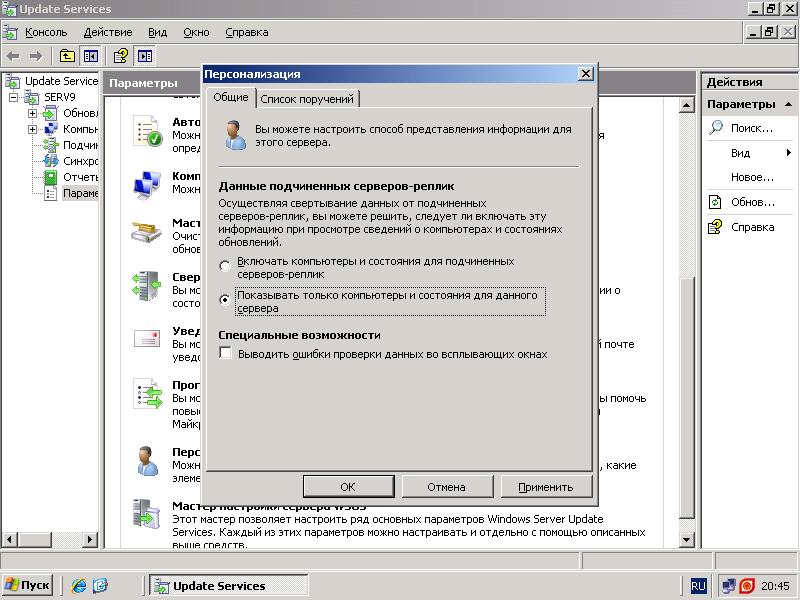Collapse the SERV9 tree node
The image size is (800, 600).
(x=14, y=97)
